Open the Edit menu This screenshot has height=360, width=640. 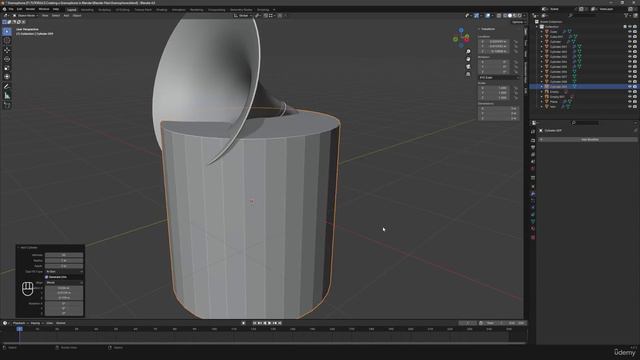tap(19, 9)
